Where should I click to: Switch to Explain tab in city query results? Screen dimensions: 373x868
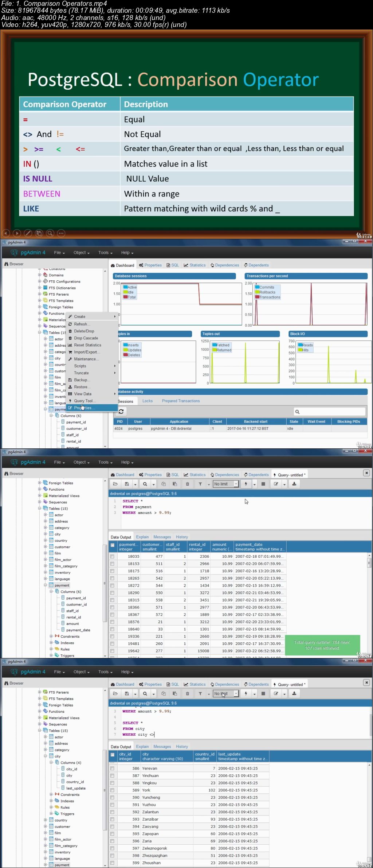point(142,747)
